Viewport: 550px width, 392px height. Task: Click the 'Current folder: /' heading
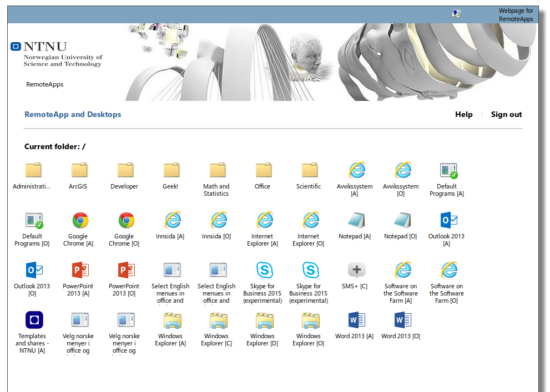(x=55, y=147)
